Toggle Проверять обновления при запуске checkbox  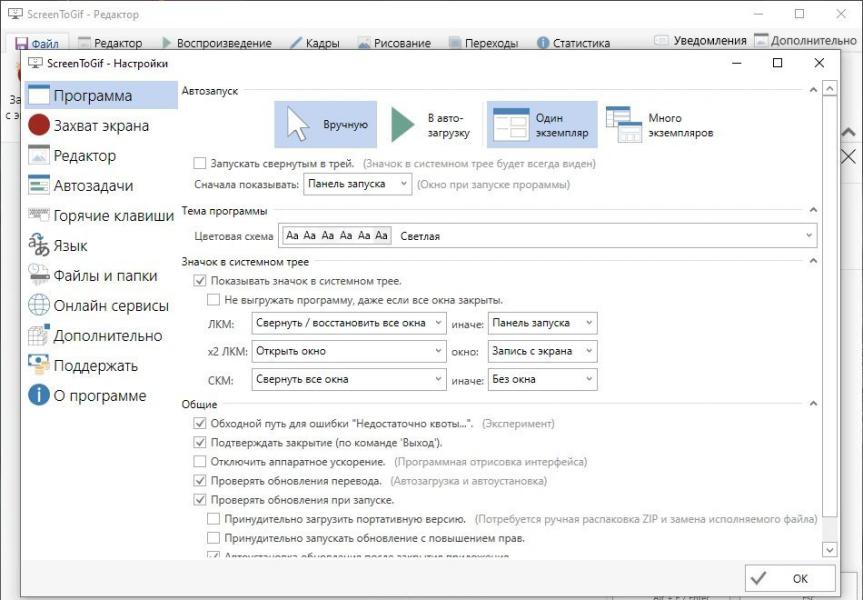199,500
